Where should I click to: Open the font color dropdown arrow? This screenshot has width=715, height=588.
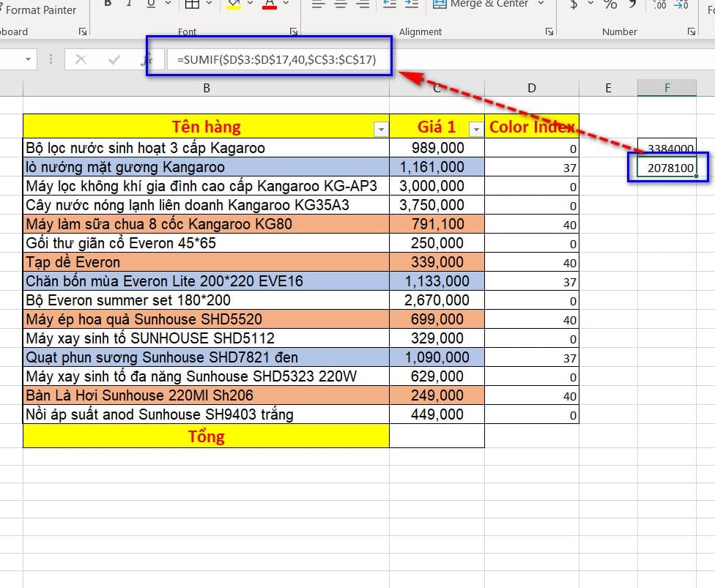click(x=286, y=4)
